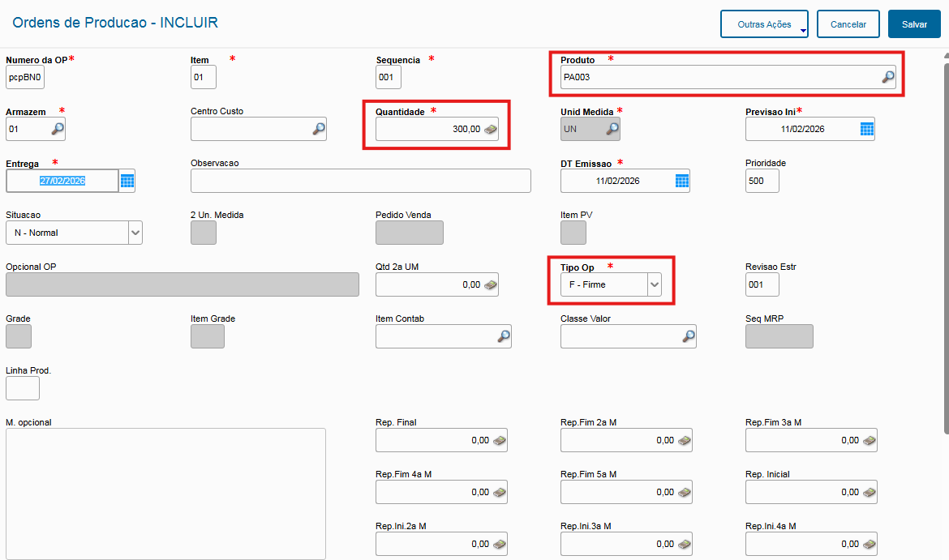Open Classe Valor lookup magnifier
The image size is (949, 560).
tap(689, 336)
